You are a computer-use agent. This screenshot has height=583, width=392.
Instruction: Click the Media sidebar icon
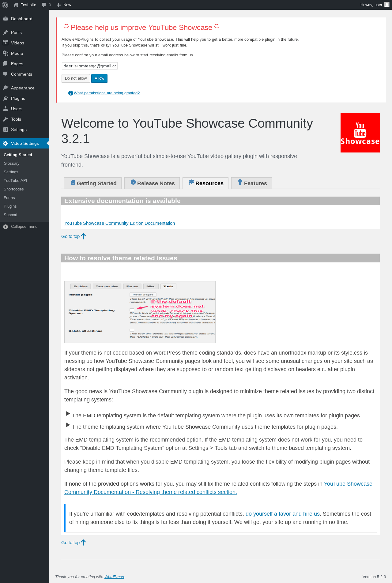[6, 53]
